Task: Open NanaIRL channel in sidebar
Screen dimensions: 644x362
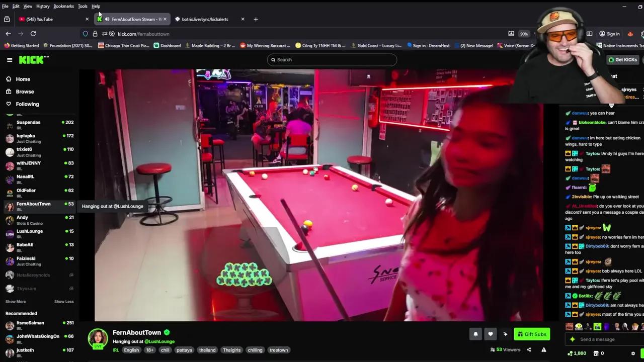Action: tap(39, 179)
